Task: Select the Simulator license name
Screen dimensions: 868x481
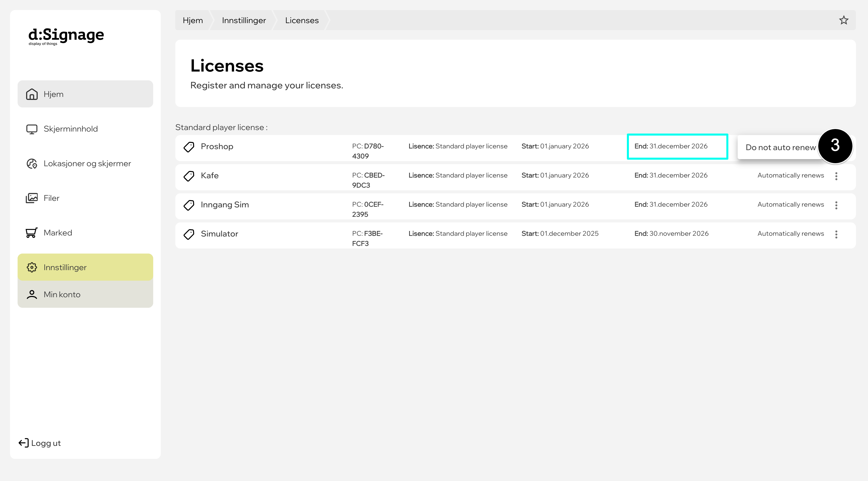Action: coord(219,234)
